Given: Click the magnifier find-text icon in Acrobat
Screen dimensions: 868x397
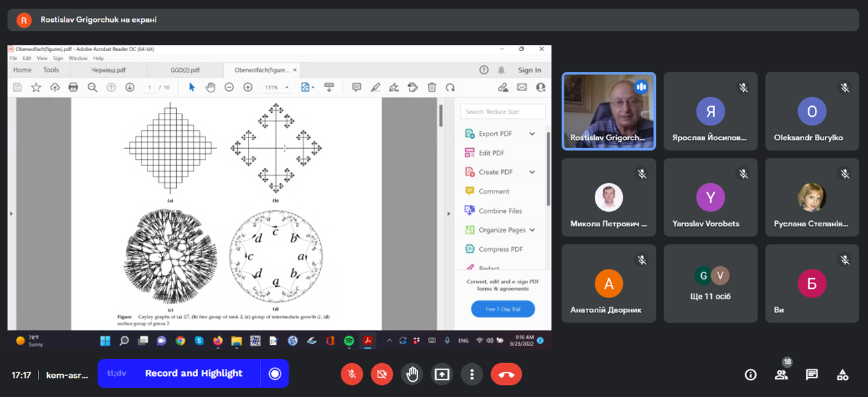Looking at the screenshot, I should [92, 87].
